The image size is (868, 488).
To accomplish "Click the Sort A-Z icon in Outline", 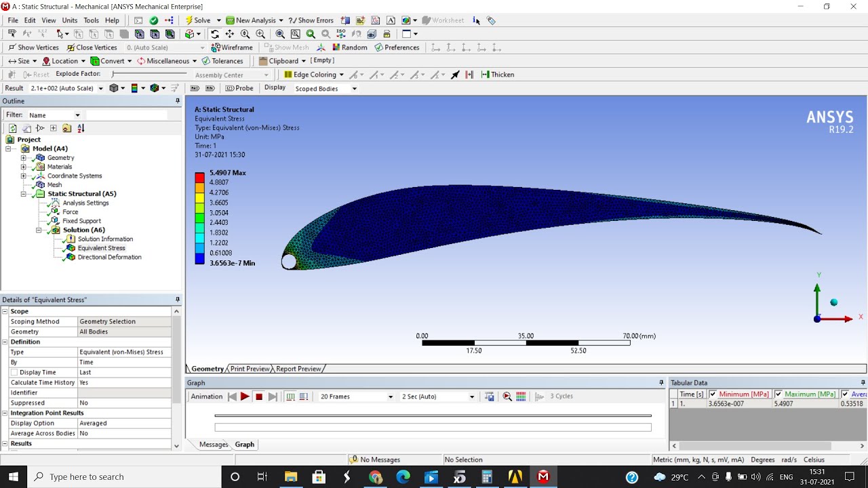I will point(81,128).
